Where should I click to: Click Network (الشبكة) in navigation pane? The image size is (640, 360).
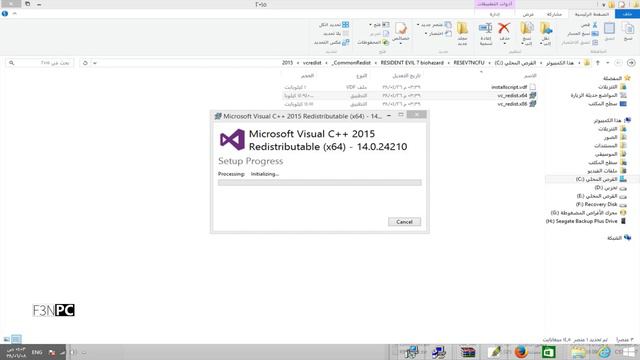[x=619, y=238]
